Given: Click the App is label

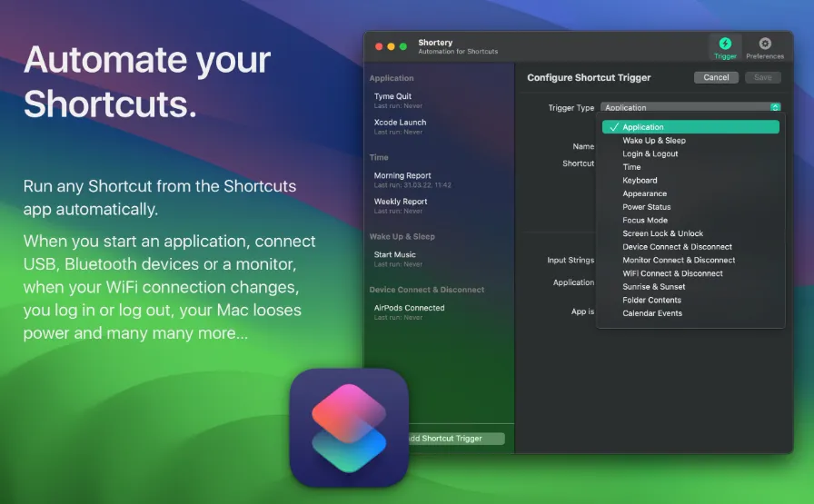Looking at the screenshot, I should tap(582, 311).
